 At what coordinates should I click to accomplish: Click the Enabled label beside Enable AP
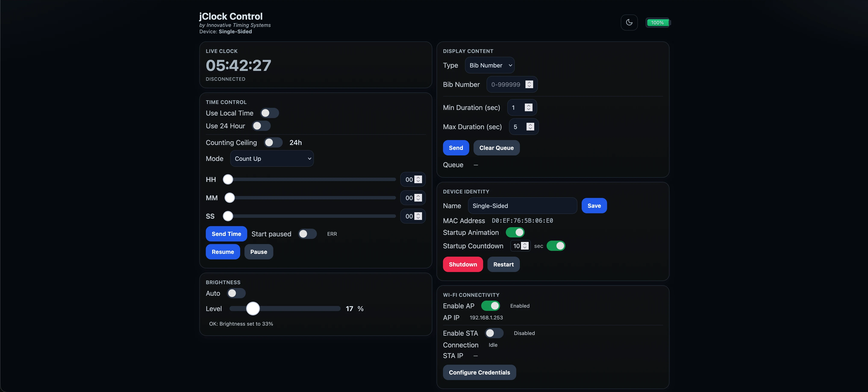(x=520, y=306)
